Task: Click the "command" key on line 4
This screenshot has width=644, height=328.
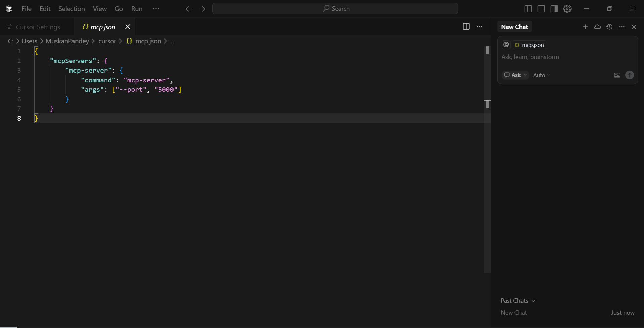Action: [98, 80]
